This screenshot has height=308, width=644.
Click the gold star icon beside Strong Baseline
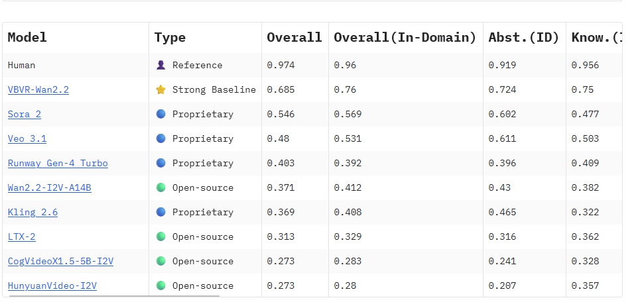[161, 89]
